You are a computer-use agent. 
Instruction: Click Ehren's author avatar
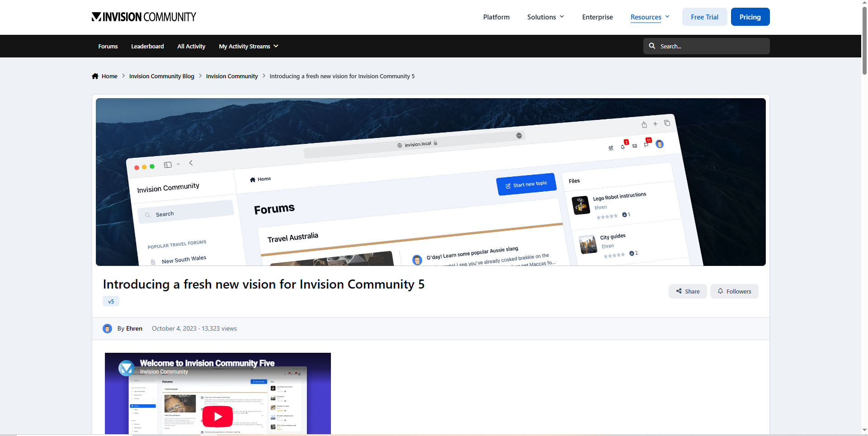(x=107, y=328)
